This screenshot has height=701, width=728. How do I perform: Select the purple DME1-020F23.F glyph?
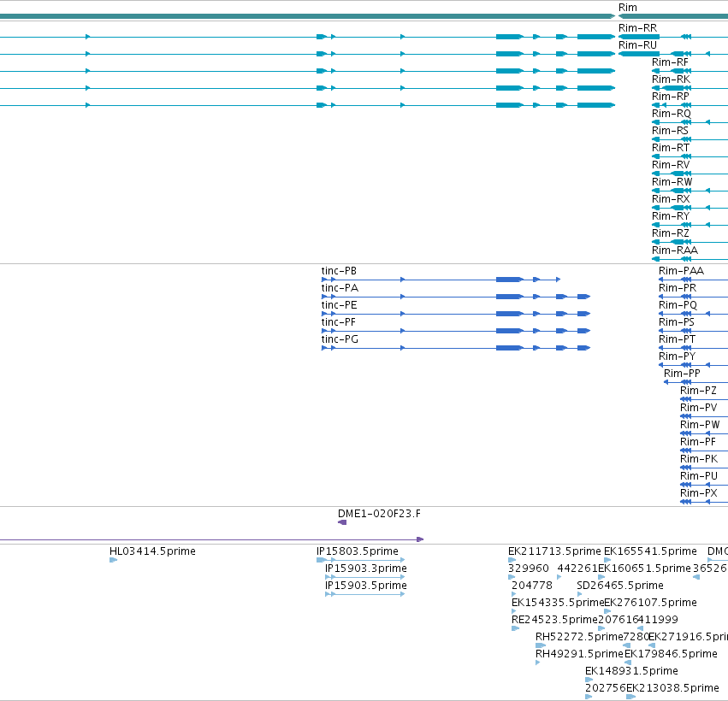pos(342,522)
